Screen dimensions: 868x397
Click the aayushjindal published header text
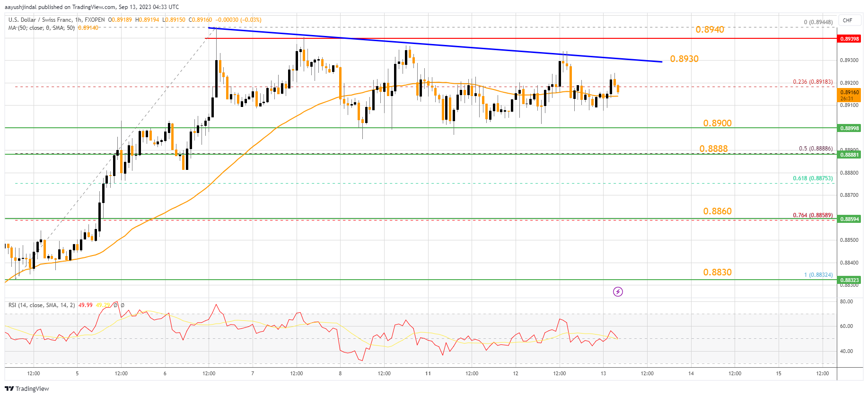[92, 7]
